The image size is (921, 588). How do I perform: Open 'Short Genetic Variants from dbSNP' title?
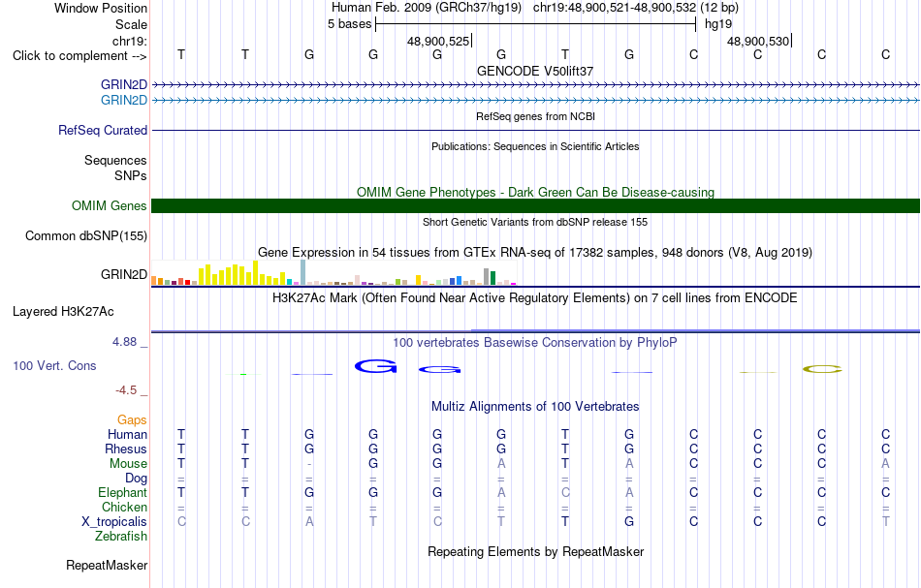click(x=535, y=222)
